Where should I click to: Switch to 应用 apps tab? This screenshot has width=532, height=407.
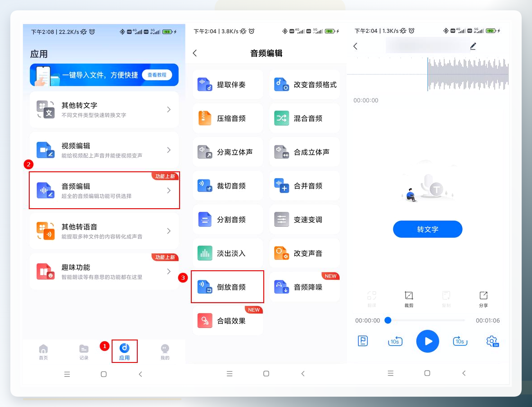(x=125, y=352)
